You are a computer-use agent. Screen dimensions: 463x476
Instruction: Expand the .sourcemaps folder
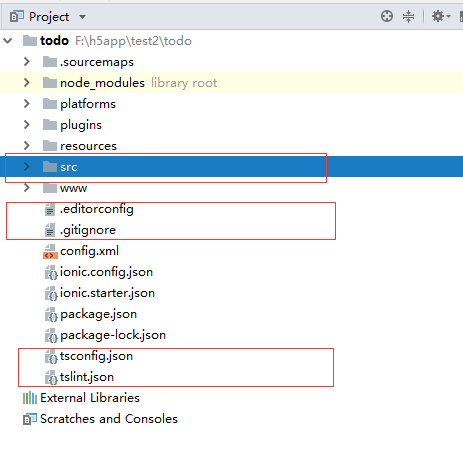[x=27, y=62]
